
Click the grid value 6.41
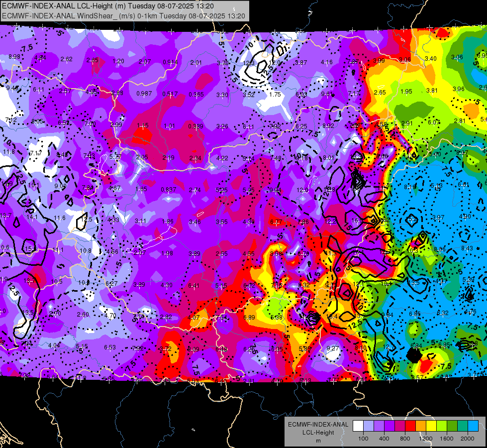click(194, 285)
